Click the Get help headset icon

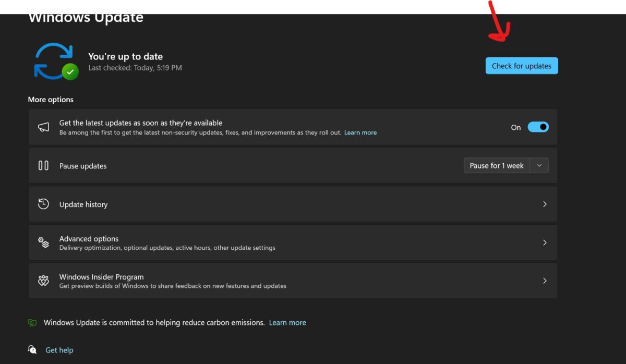(x=32, y=350)
